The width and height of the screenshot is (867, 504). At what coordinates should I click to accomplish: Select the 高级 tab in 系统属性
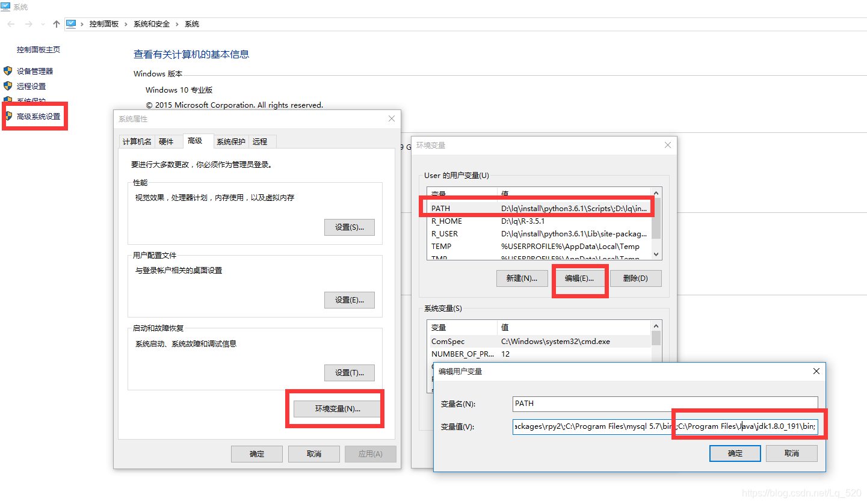point(198,141)
